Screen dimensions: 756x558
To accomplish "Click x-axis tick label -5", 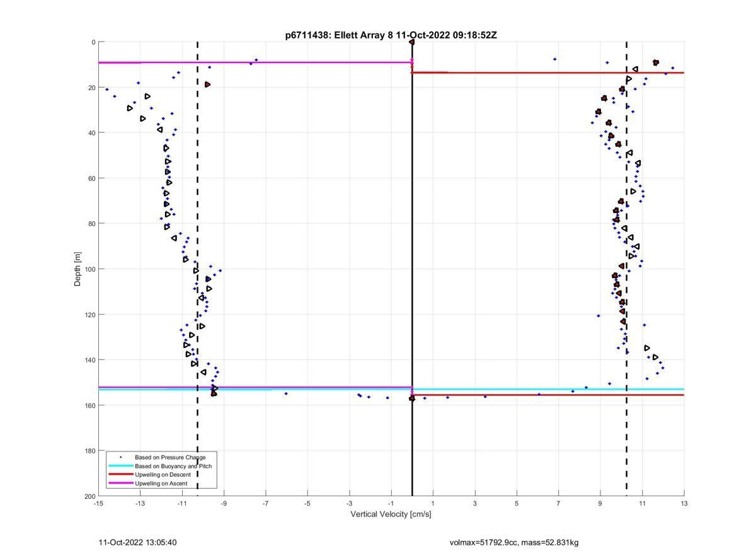I will (x=307, y=503).
